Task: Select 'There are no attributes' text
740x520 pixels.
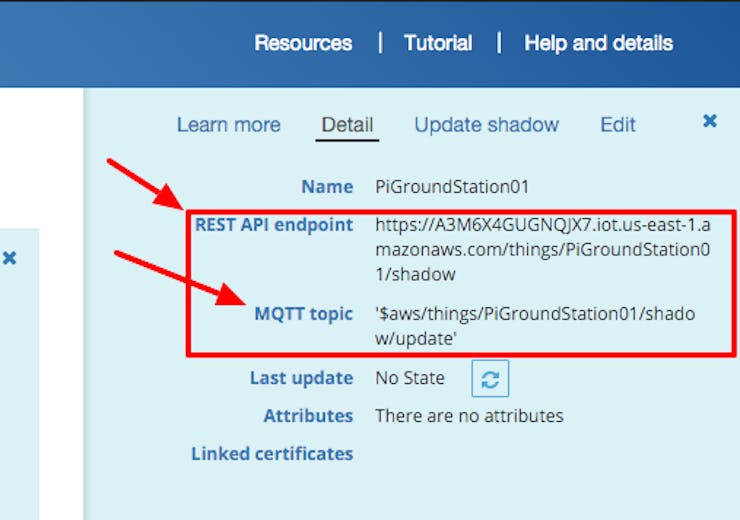Action: click(x=469, y=416)
